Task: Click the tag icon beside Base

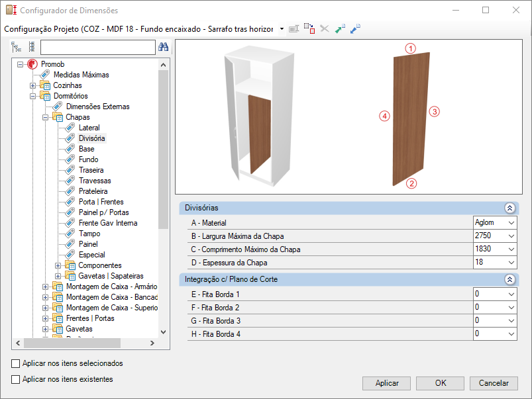Action: (70, 149)
